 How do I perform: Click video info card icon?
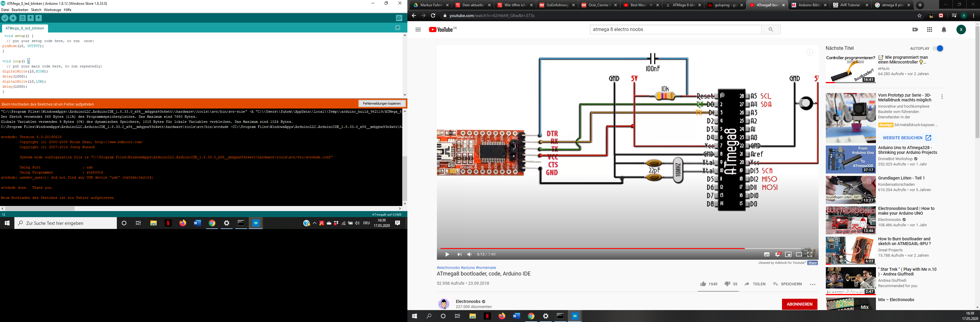click(x=810, y=52)
